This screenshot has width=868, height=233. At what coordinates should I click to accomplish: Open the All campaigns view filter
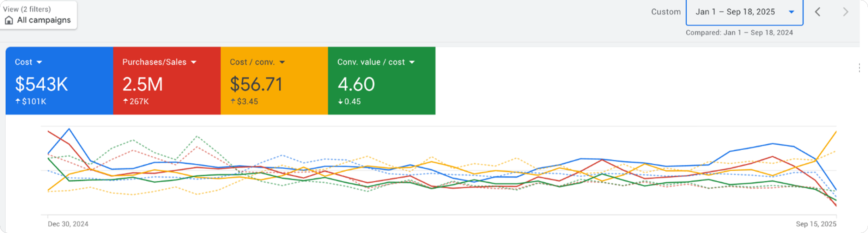38,15
